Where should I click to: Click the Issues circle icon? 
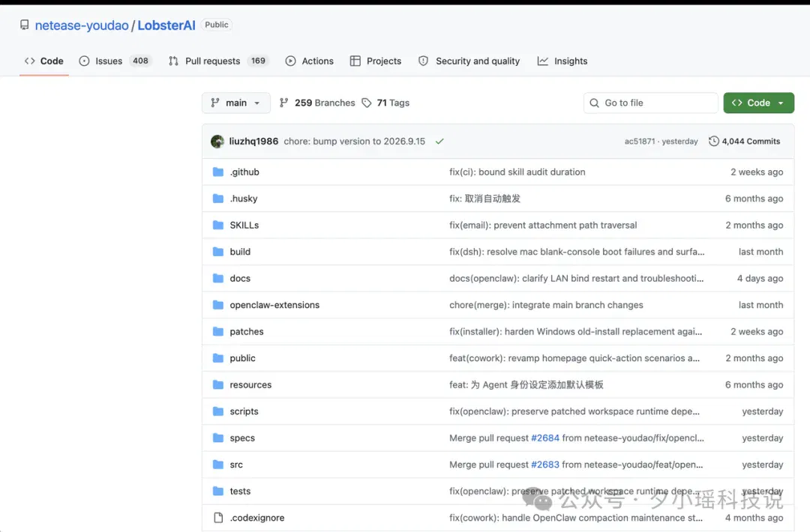(84, 61)
